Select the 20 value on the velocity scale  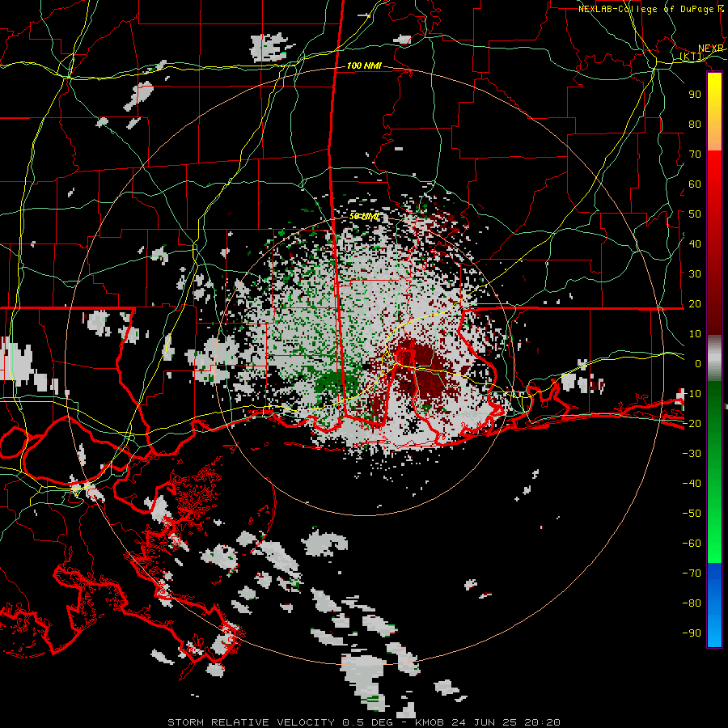pyautogui.click(x=695, y=303)
